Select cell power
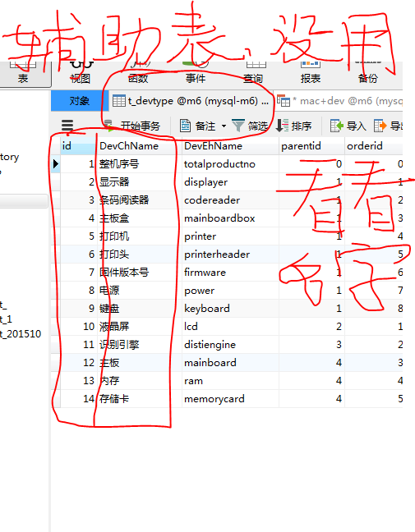415x532 pixels. point(230,291)
